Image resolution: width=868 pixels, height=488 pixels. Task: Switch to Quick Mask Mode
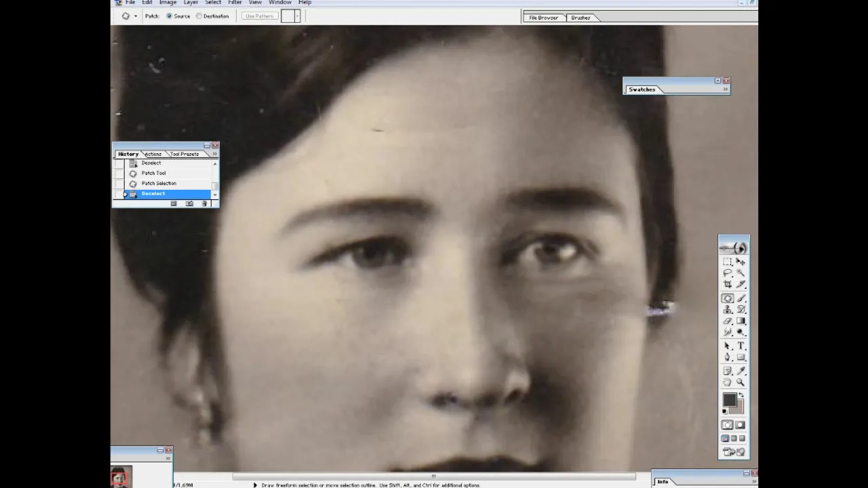tap(741, 425)
